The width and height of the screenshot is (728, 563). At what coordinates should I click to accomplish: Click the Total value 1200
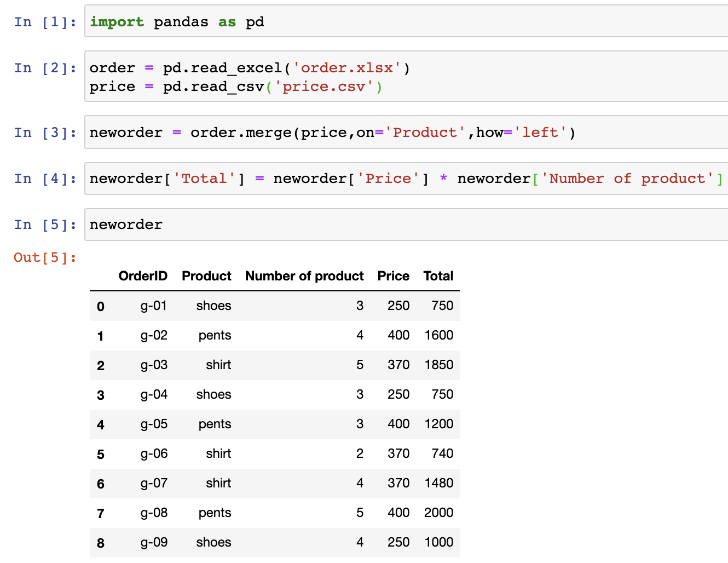click(439, 424)
